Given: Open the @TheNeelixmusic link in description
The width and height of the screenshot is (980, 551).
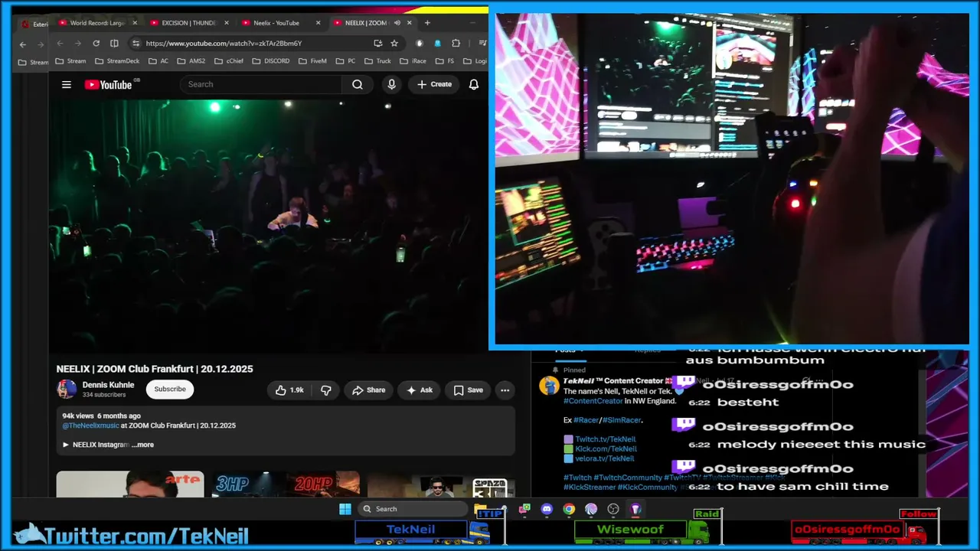Looking at the screenshot, I should (90, 425).
